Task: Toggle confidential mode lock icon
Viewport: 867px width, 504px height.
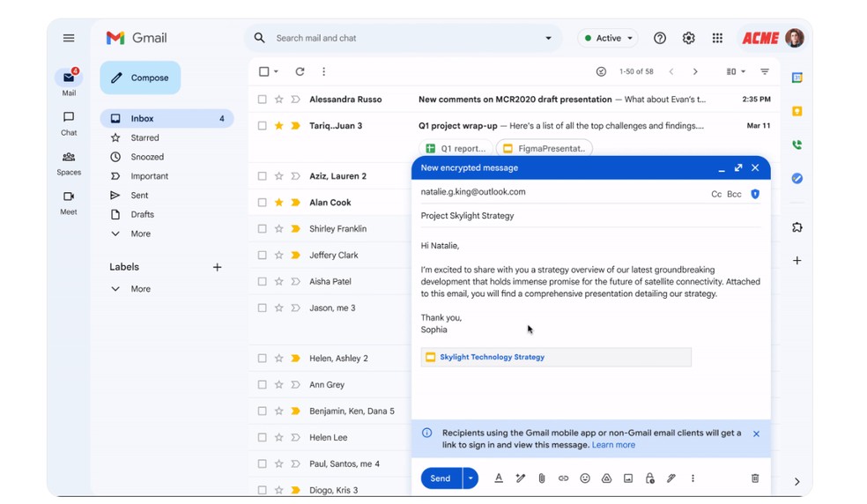Action: click(x=649, y=478)
